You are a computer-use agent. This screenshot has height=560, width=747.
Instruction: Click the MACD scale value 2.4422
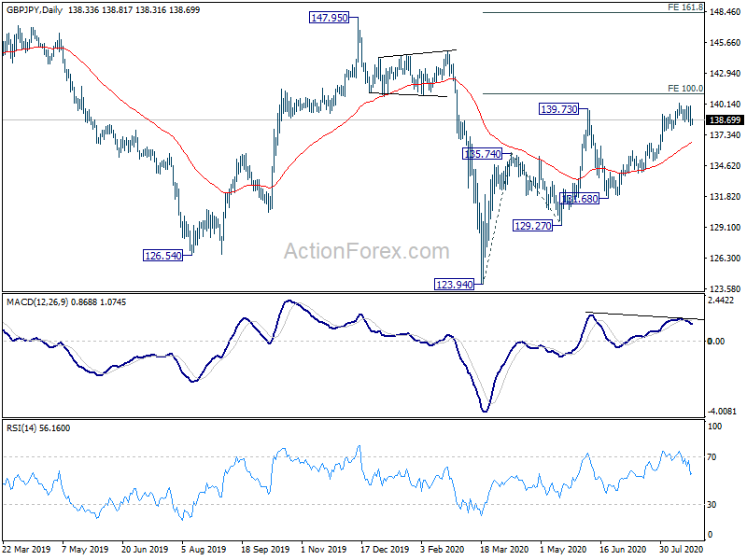[721, 301]
